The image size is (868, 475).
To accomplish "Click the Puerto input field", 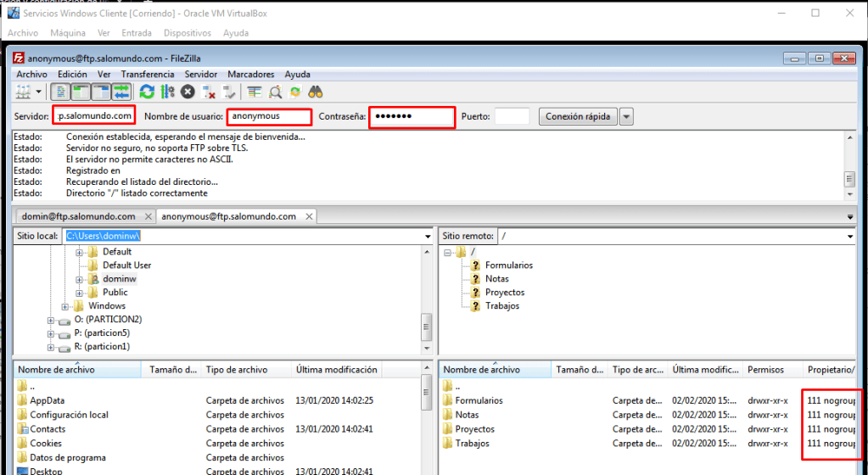I will tap(512, 116).
